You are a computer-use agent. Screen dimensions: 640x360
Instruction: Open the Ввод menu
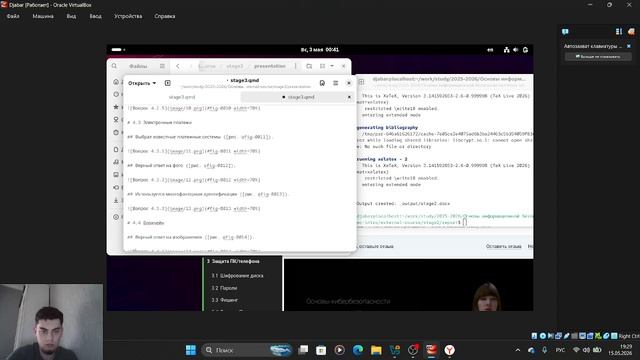pyautogui.click(x=96, y=16)
